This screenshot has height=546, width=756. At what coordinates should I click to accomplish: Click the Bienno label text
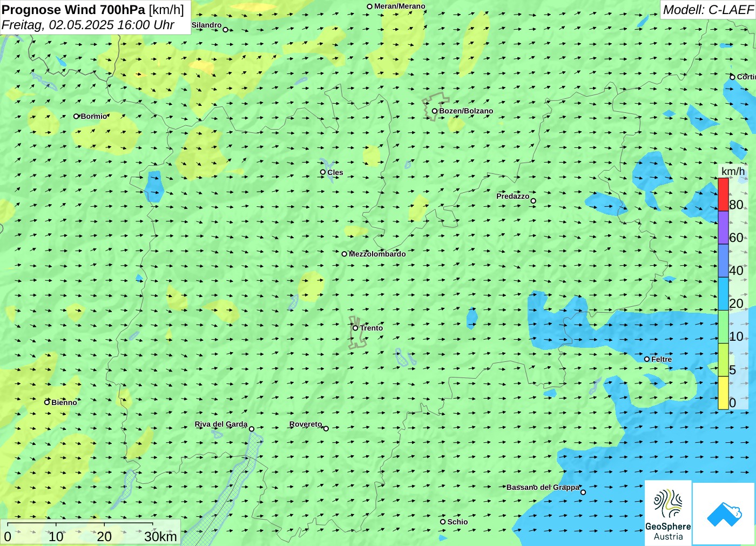[x=64, y=402]
